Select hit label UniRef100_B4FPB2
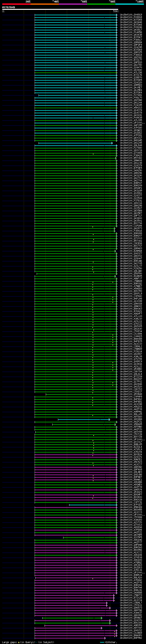The image size is (146, 644). tap(131, 638)
